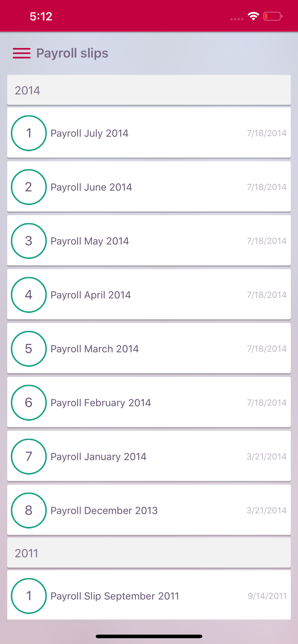Collapse the 2014 section header
Image resolution: width=298 pixels, height=644 pixels.
149,90
